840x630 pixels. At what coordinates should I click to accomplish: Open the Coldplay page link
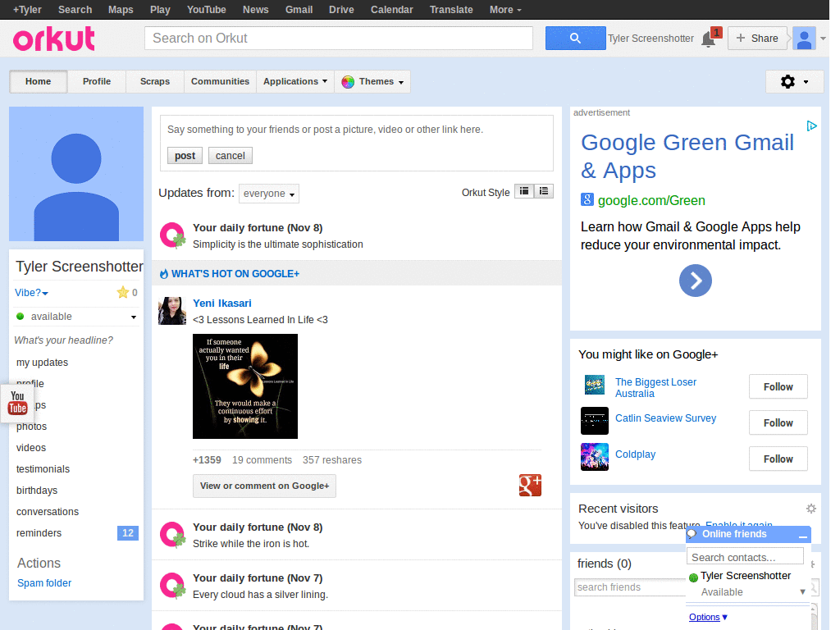(636, 454)
